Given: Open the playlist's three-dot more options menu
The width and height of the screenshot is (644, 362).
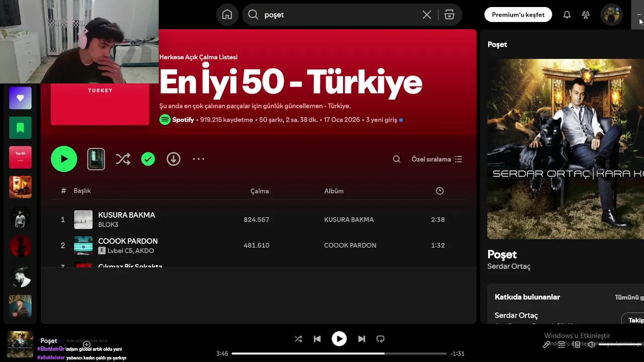Looking at the screenshot, I should pyautogui.click(x=199, y=159).
